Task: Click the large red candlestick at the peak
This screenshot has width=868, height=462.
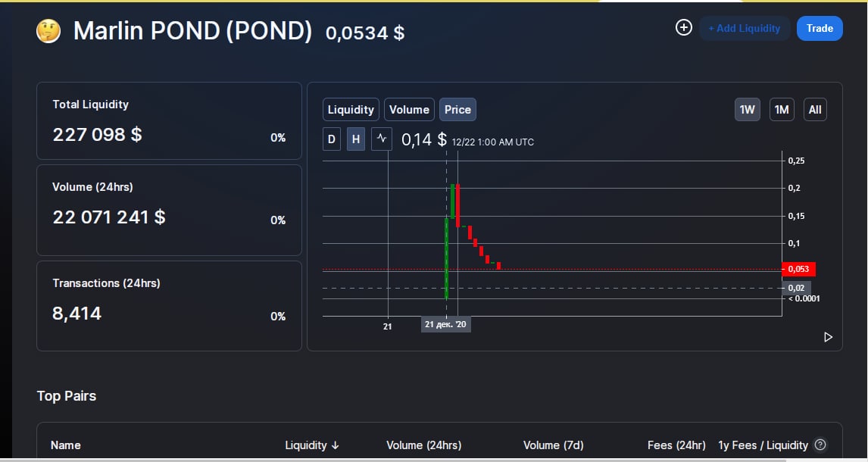Action: [457, 206]
